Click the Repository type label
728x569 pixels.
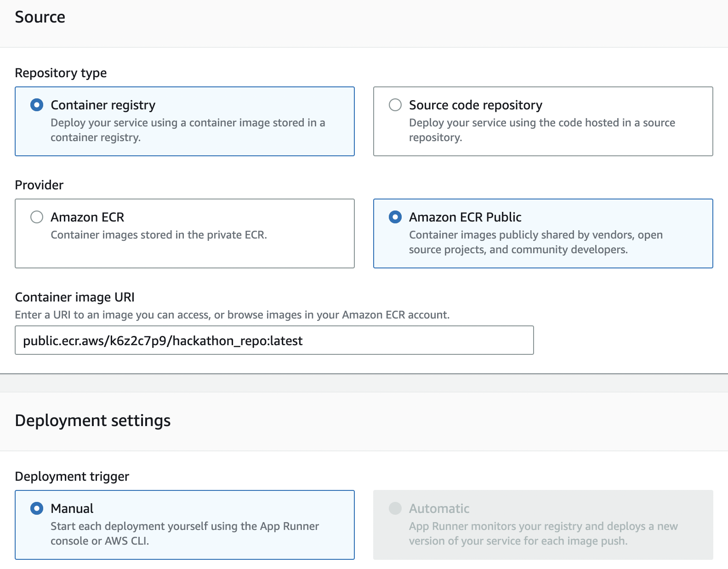click(x=61, y=73)
